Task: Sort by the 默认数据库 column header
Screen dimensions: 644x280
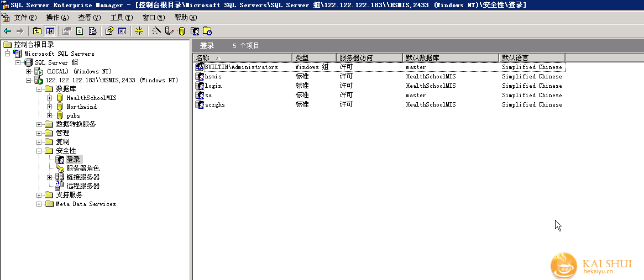Action: point(451,58)
